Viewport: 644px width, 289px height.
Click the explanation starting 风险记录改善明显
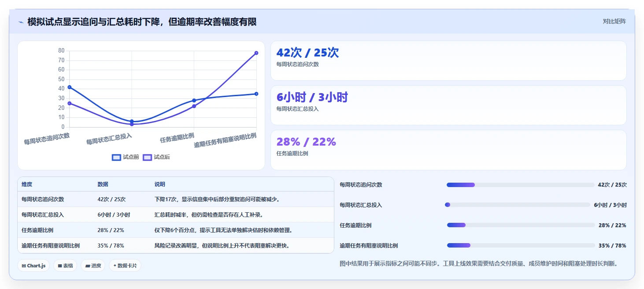pyautogui.click(x=222, y=246)
